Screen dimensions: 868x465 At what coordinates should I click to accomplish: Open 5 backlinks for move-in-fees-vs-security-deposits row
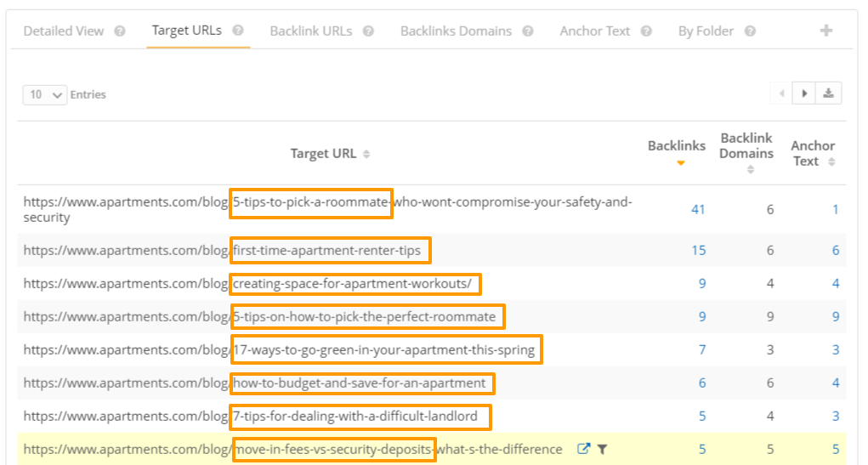coord(702,449)
